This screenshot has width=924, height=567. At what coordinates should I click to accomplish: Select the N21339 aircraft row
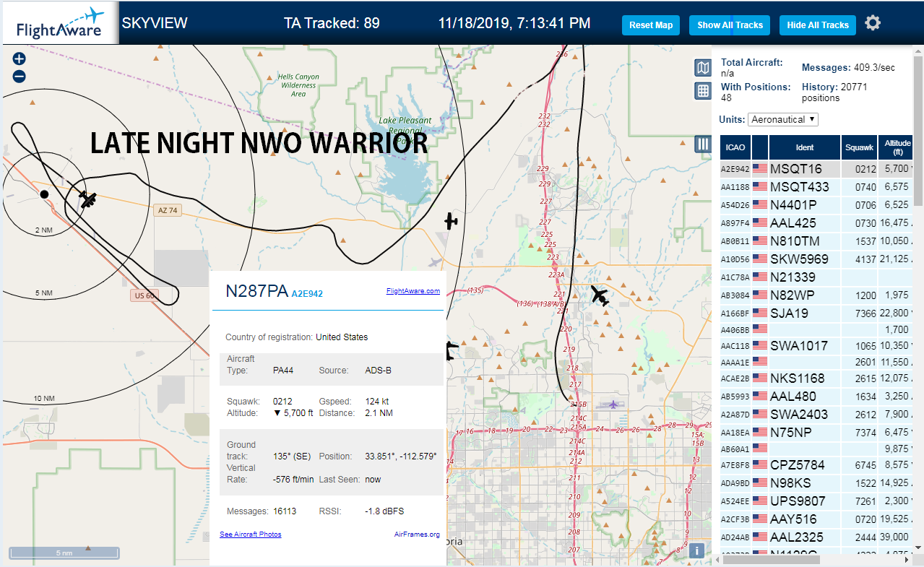point(816,277)
